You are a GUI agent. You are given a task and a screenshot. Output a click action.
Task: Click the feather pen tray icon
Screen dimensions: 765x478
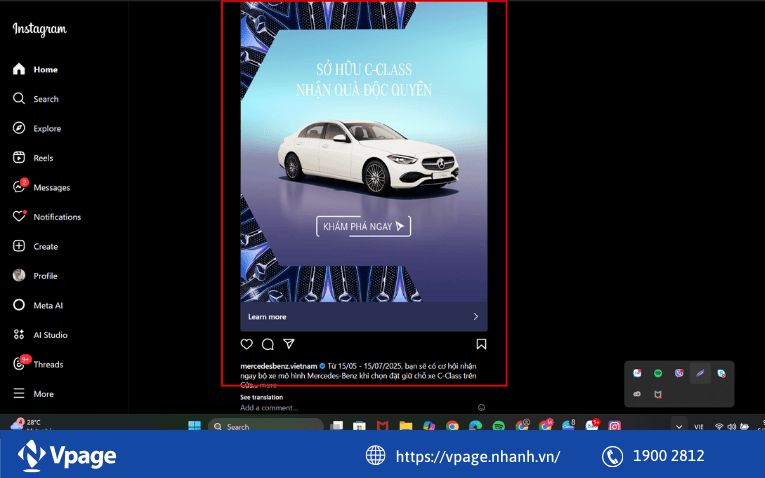pyautogui.click(x=700, y=373)
